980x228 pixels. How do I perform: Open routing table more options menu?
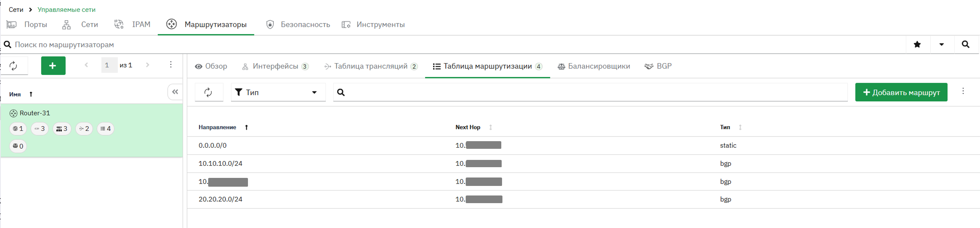pyautogui.click(x=963, y=91)
